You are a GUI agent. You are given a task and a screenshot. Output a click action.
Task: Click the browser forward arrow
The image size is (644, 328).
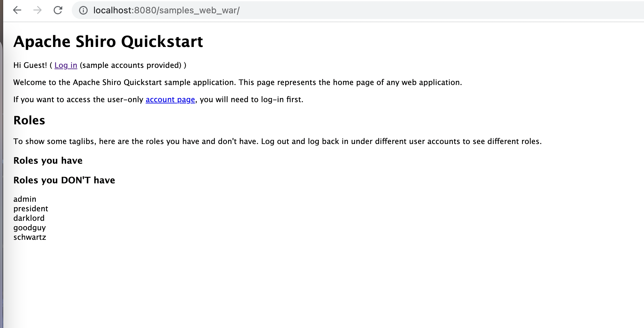tap(37, 10)
